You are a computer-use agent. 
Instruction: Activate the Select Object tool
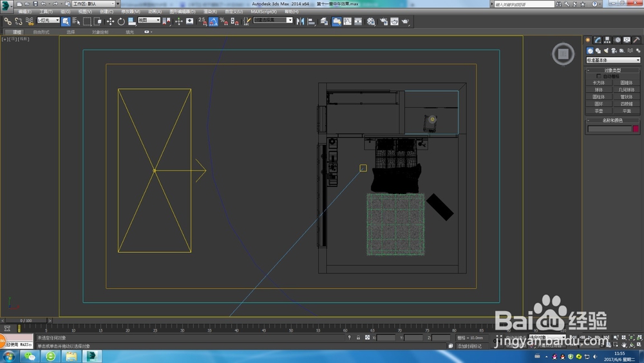click(x=66, y=21)
